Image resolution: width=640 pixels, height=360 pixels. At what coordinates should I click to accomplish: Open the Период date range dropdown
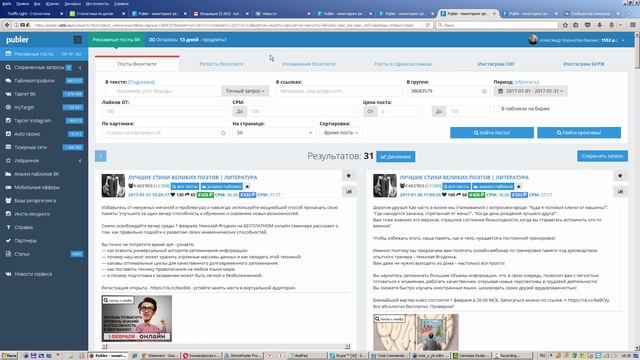coord(531,91)
